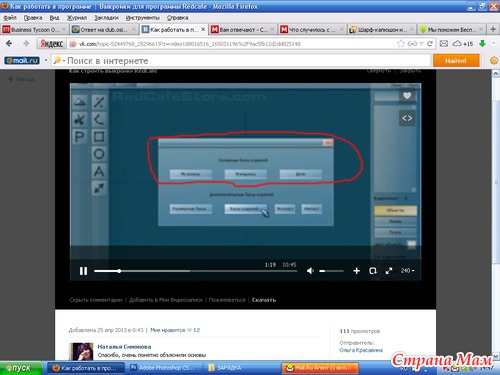Pause the video playback
This screenshot has height=375, width=500.
point(83,271)
